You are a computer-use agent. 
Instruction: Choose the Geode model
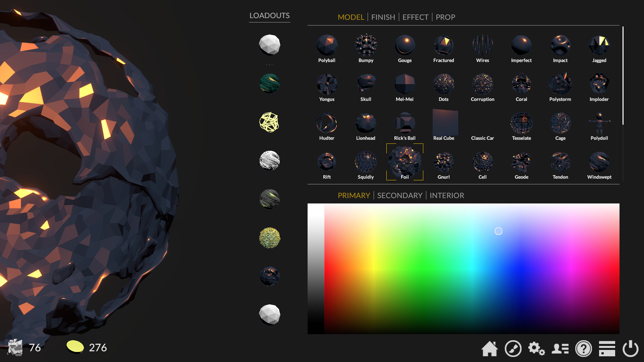click(521, 162)
